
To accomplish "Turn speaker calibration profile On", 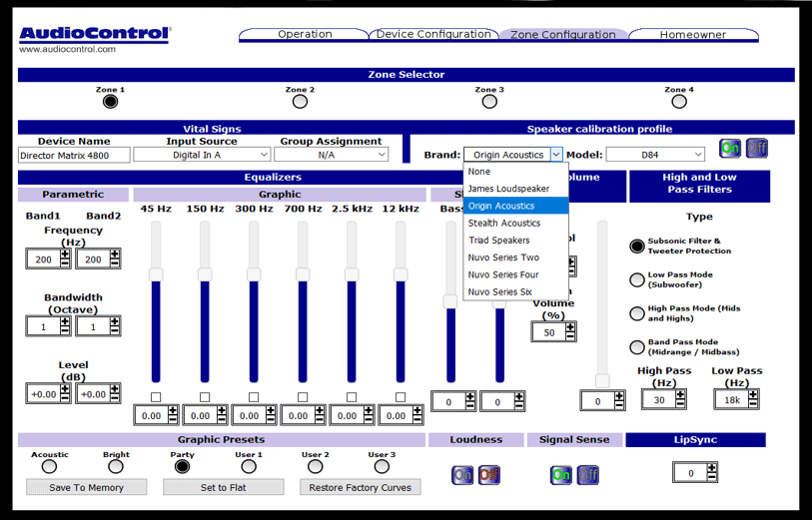I will 730,149.
